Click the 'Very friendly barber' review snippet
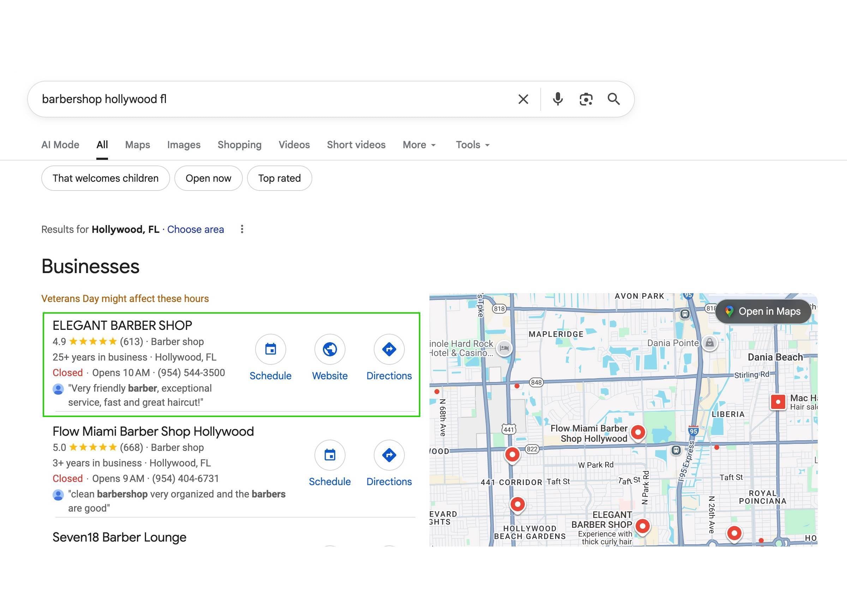Viewport: 847px width, 616px height. 140,395
